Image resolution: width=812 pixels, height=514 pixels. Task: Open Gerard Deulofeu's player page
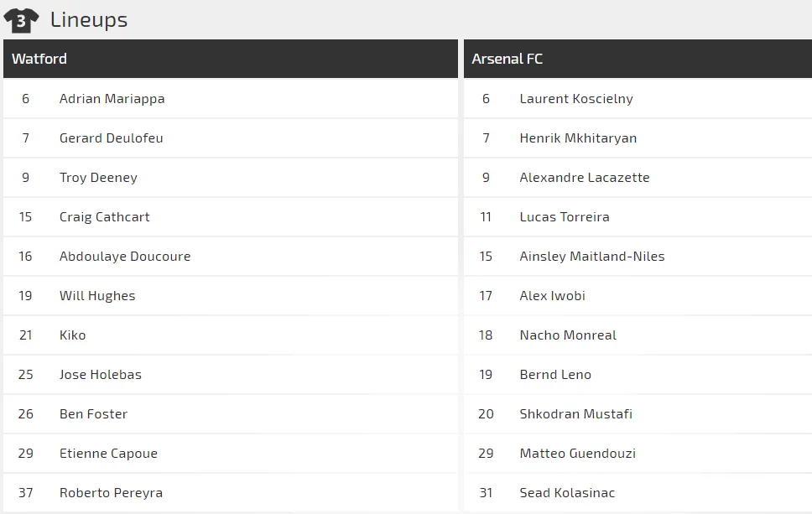111,138
